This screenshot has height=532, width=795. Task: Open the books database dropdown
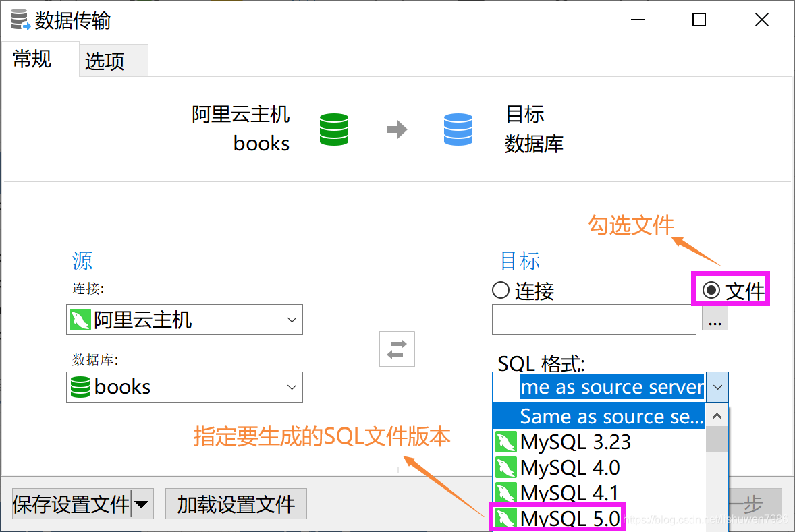[x=184, y=387]
